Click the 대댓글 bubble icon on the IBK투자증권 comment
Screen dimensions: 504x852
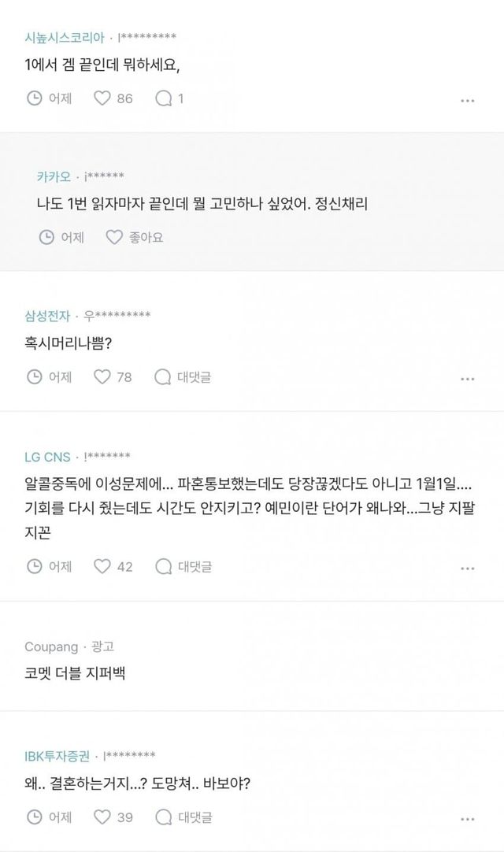(x=163, y=817)
